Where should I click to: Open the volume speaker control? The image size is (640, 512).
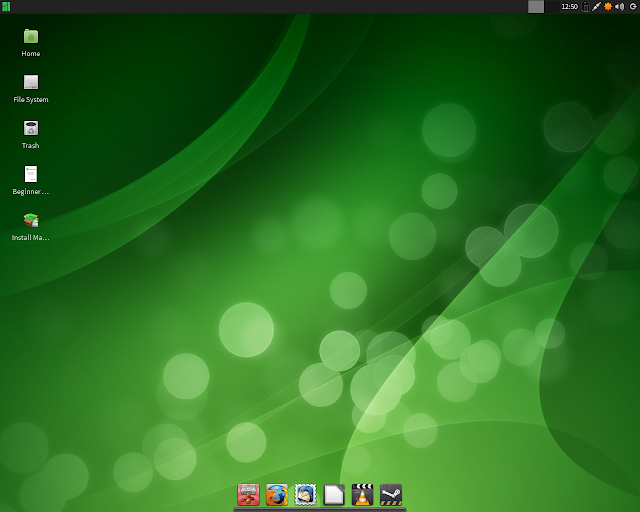(x=620, y=7)
